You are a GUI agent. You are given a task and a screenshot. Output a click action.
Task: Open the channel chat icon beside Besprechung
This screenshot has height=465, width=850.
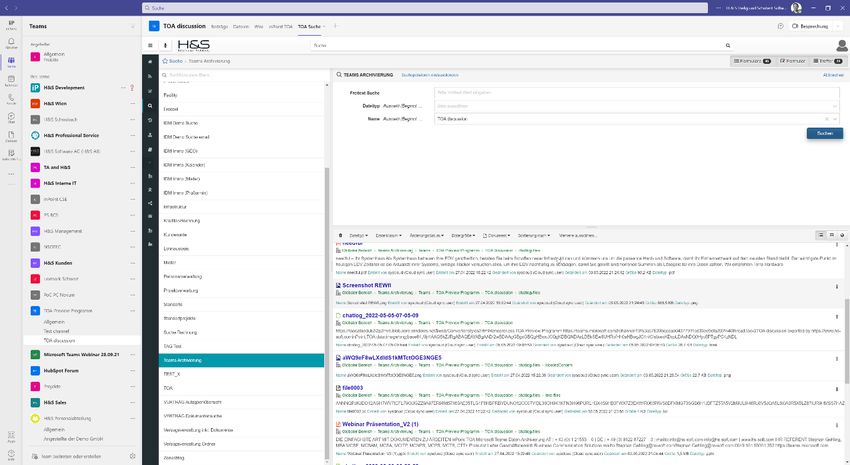(x=781, y=26)
